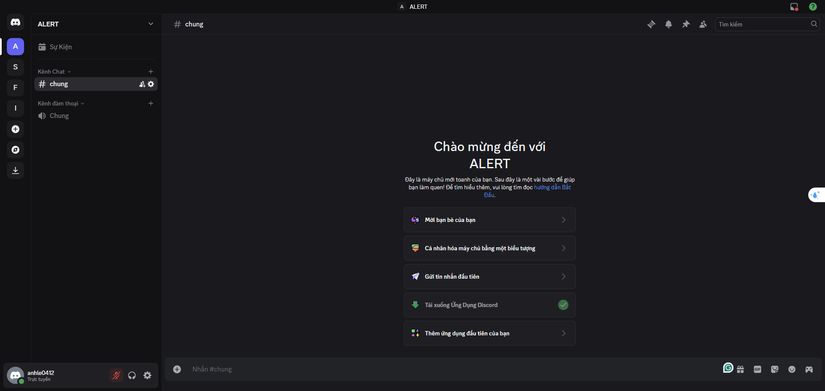
Task: Click Tải xuống Ứng Dụng Discord card
Action: [490, 305]
